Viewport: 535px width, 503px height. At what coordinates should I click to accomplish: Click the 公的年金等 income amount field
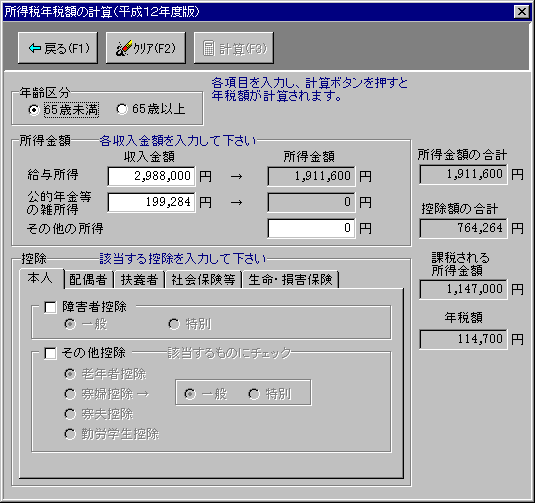151,202
